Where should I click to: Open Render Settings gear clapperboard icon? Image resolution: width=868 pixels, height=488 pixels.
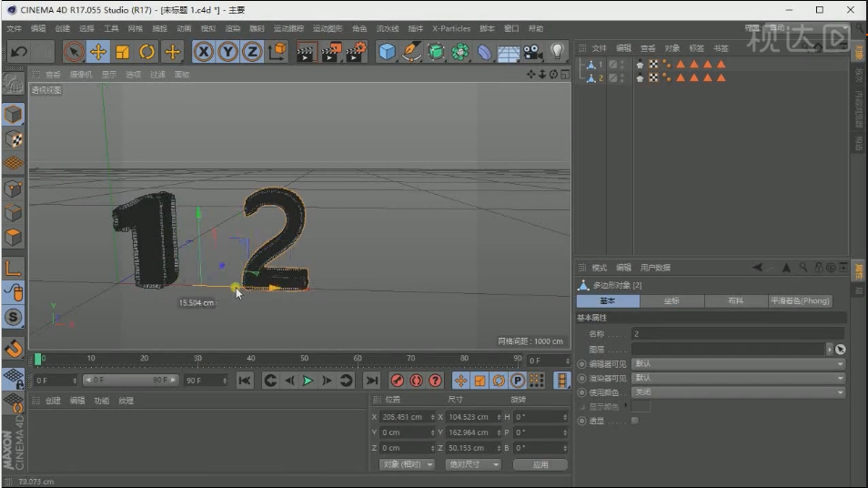356,52
